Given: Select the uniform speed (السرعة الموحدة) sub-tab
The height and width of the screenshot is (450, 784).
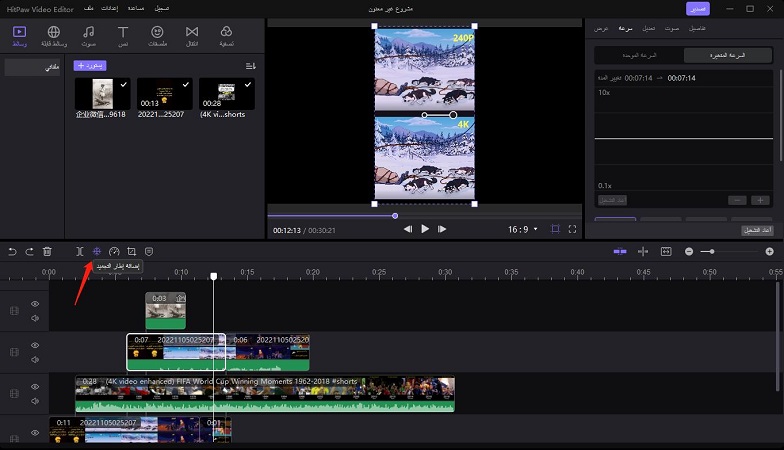Looking at the screenshot, I should 640,56.
